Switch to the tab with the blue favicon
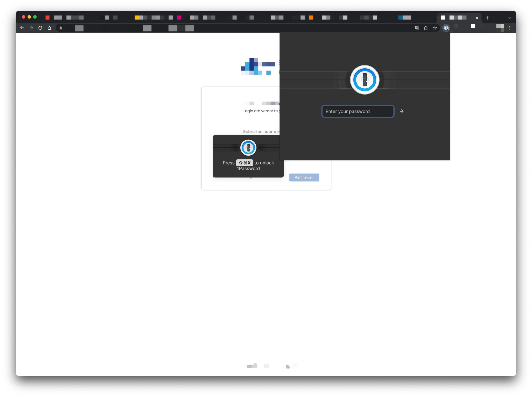This screenshot has width=532, height=397. [400, 17]
